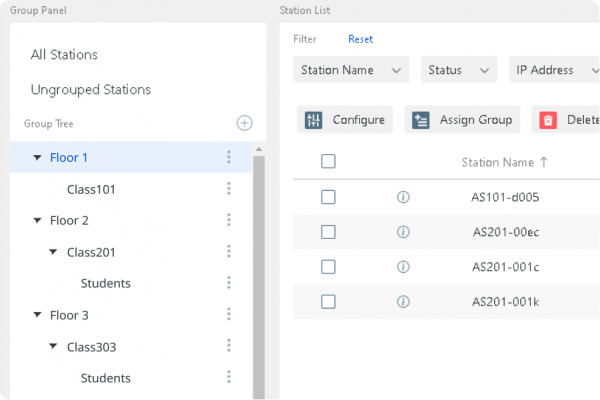
Task: Click the group tree vertical scrollbar
Action: pyautogui.click(x=259, y=270)
